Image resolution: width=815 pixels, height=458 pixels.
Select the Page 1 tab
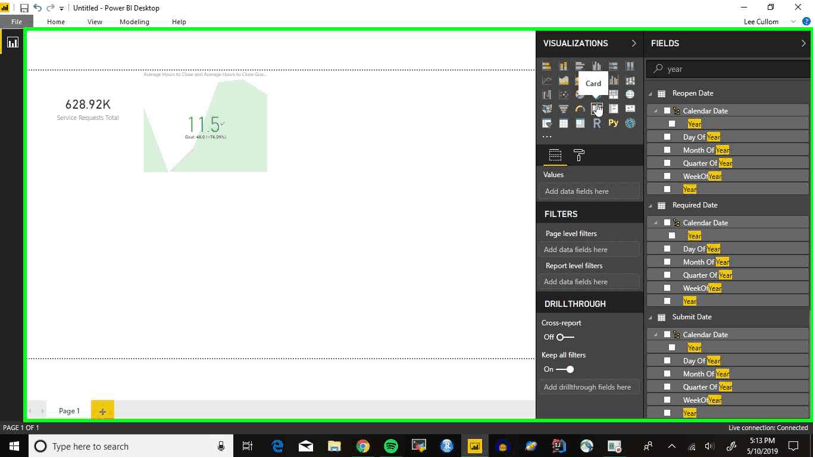click(69, 411)
